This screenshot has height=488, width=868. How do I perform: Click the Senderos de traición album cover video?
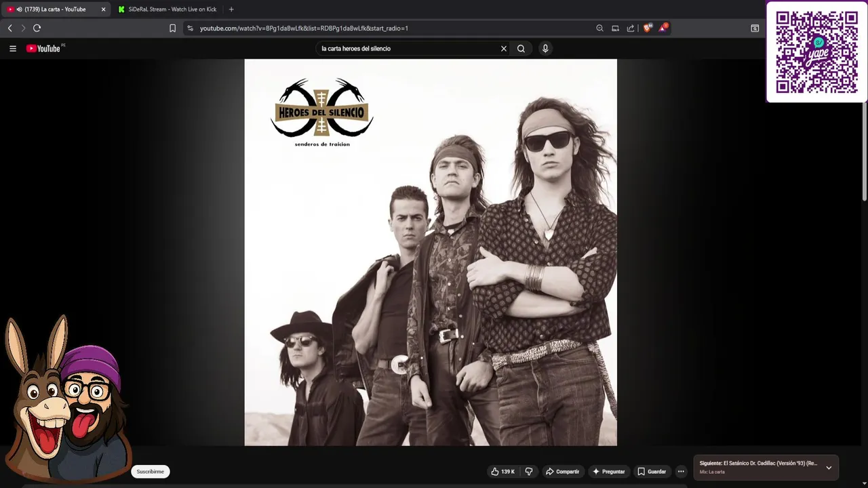pos(431,252)
